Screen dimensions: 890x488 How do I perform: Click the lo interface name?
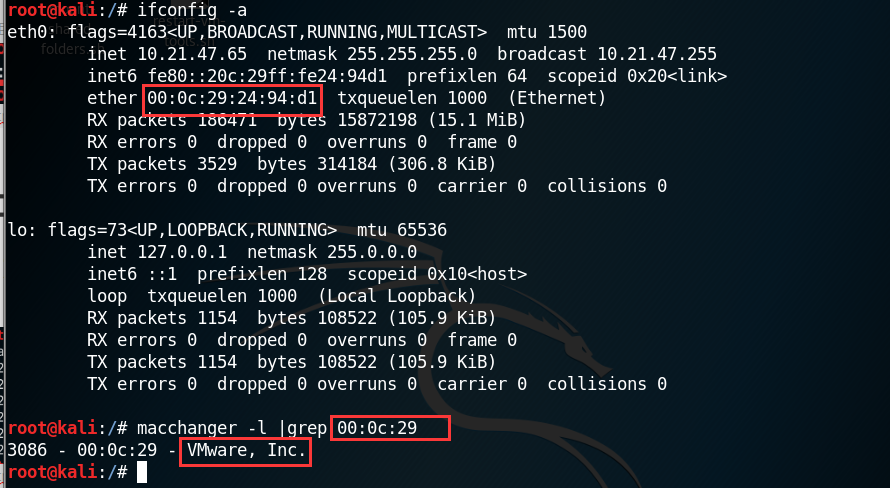[16, 230]
